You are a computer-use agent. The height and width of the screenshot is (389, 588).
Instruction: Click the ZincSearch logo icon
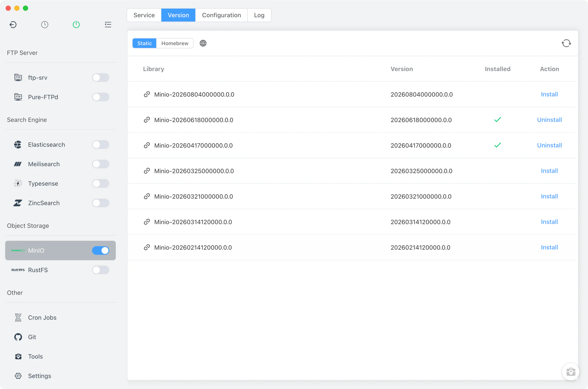pos(18,203)
